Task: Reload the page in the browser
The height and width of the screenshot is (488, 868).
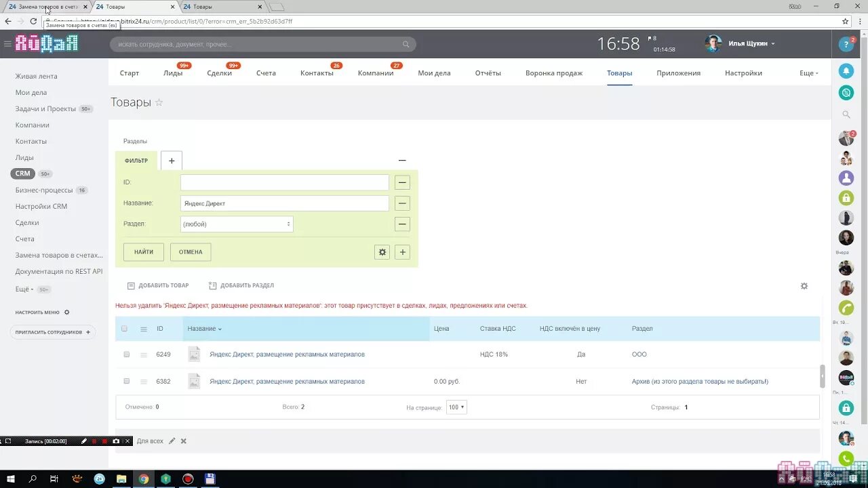Action: [33, 21]
